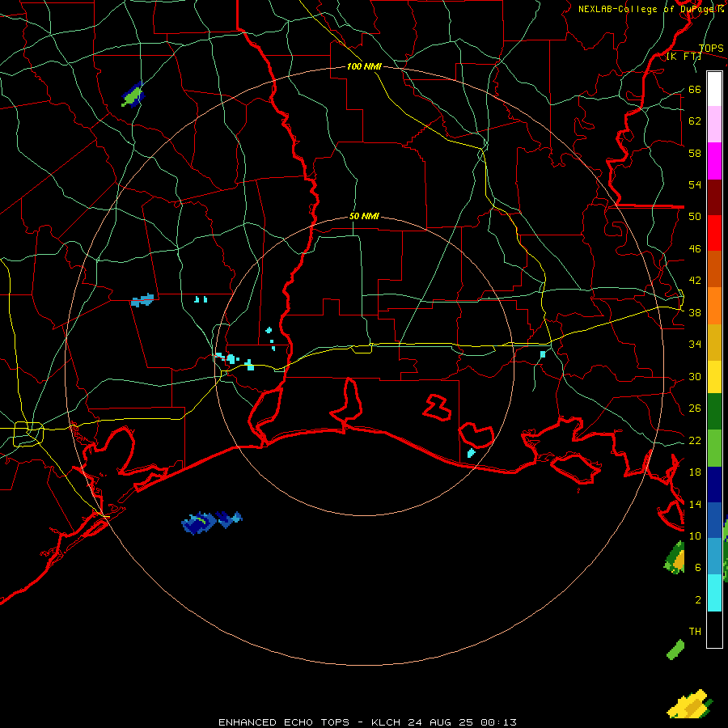Screen dimensions: 728x728
Task: Click the '46' legend value
Action: pyautogui.click(x=695, y=249)
